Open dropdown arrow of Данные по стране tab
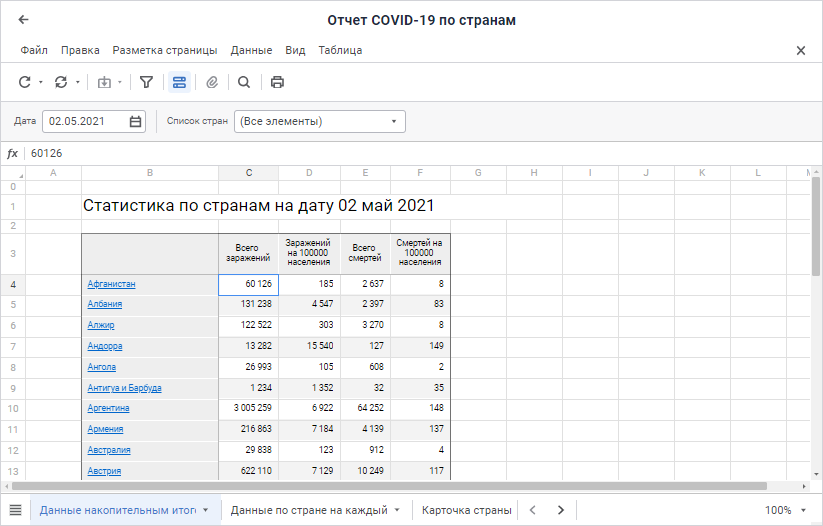823x526 pixels. click(x=397, y=510)
